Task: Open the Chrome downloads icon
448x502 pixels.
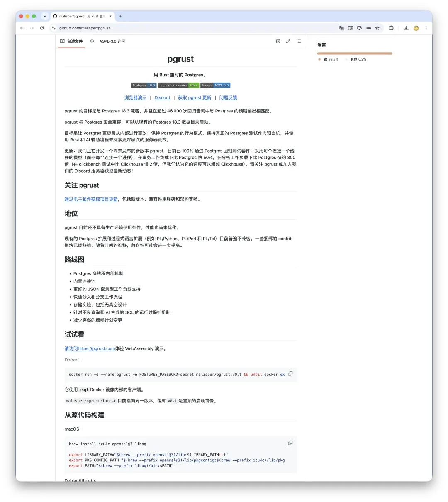Action: point(406,28)
